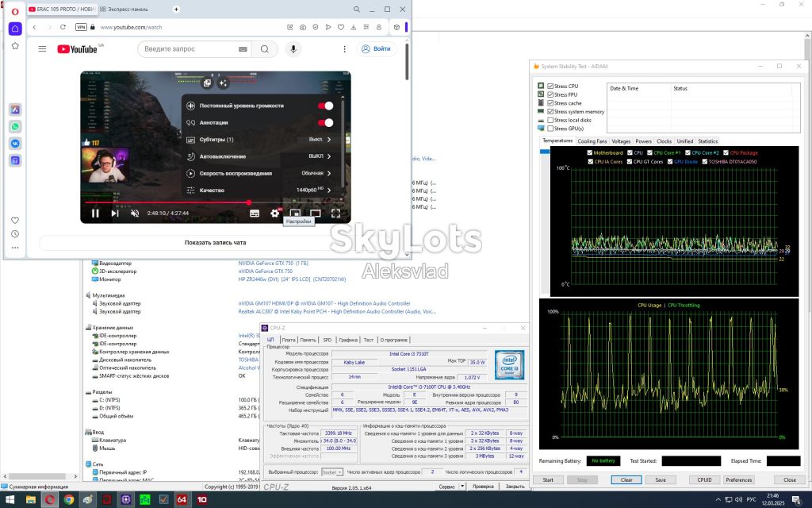Unmute the YouTube video player

click(x=135, y=213)
